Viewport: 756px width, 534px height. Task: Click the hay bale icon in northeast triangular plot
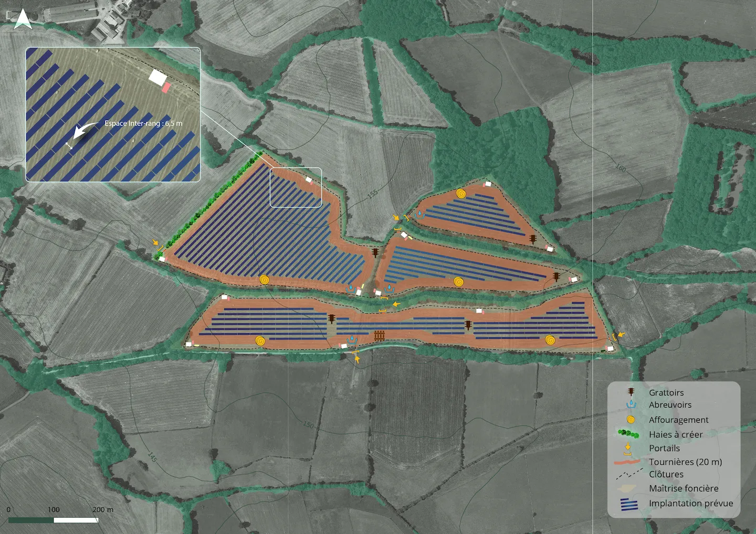[460, 194]
